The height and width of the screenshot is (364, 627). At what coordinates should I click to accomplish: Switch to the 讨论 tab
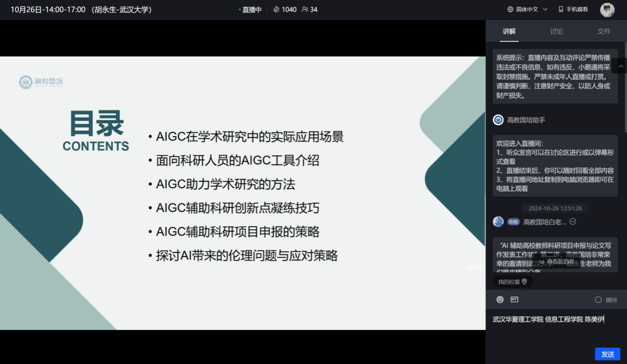(x=556, y=31)
